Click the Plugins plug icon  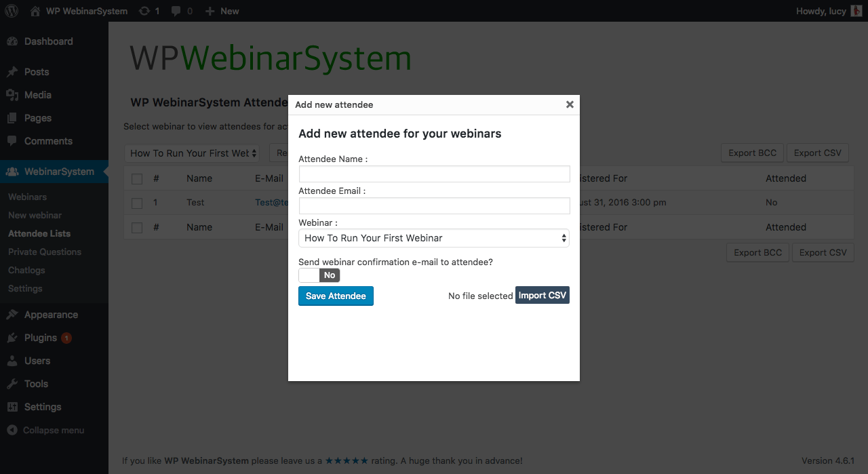click(x=12, y=338)
